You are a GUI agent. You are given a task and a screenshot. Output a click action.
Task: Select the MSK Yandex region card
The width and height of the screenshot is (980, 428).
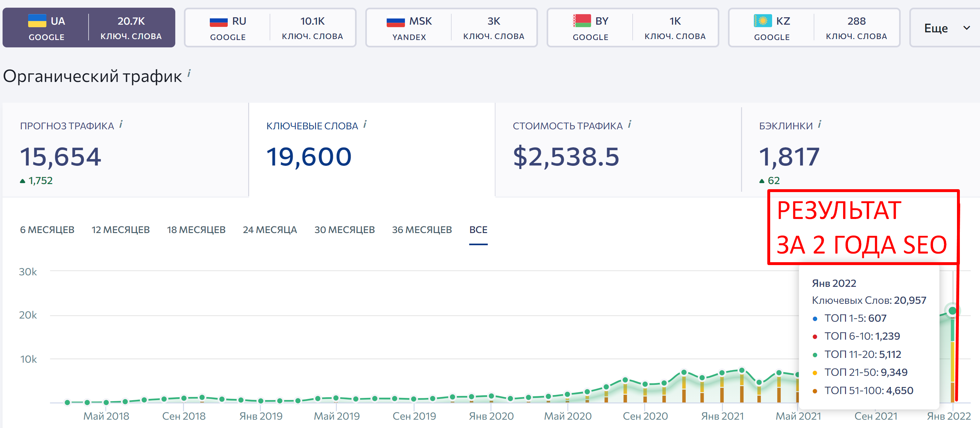(x=452, y=28)
